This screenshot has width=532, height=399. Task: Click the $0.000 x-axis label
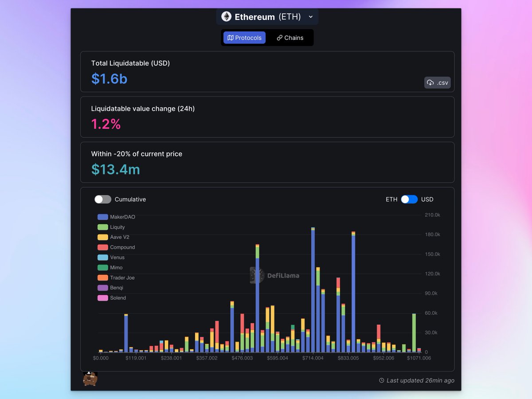pyautogui.click(x=101, y=358)
